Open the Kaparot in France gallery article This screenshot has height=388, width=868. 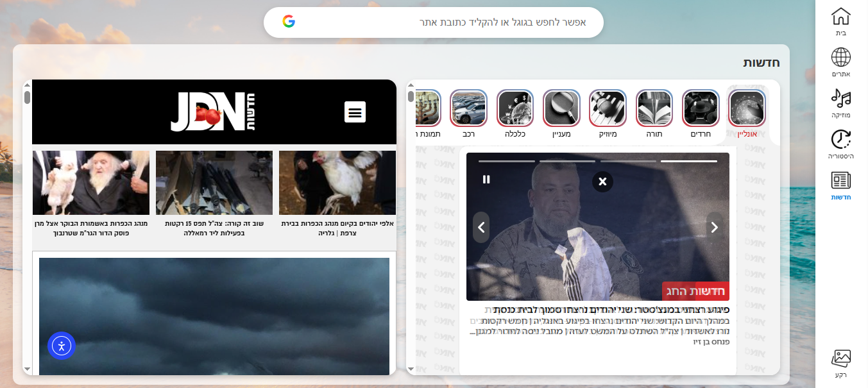tap(337, 228)
